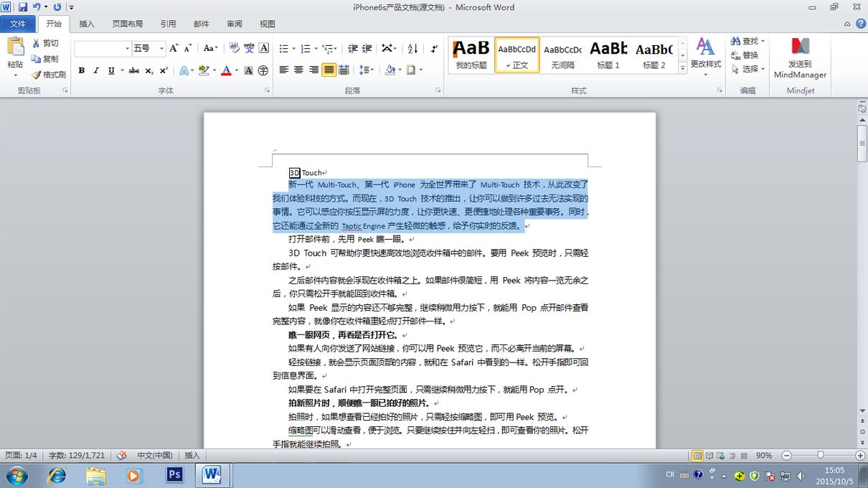868x488 pixels.
Task: Toggle Bold formatting
Action: pyautogui.click(x=82, y=70)
